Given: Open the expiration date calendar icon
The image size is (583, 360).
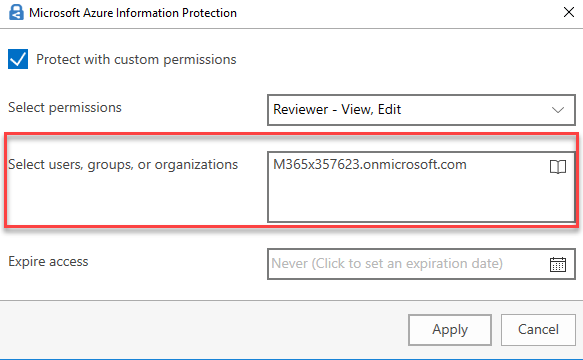Looking at the screenshot, I should [x=558, y=264].
